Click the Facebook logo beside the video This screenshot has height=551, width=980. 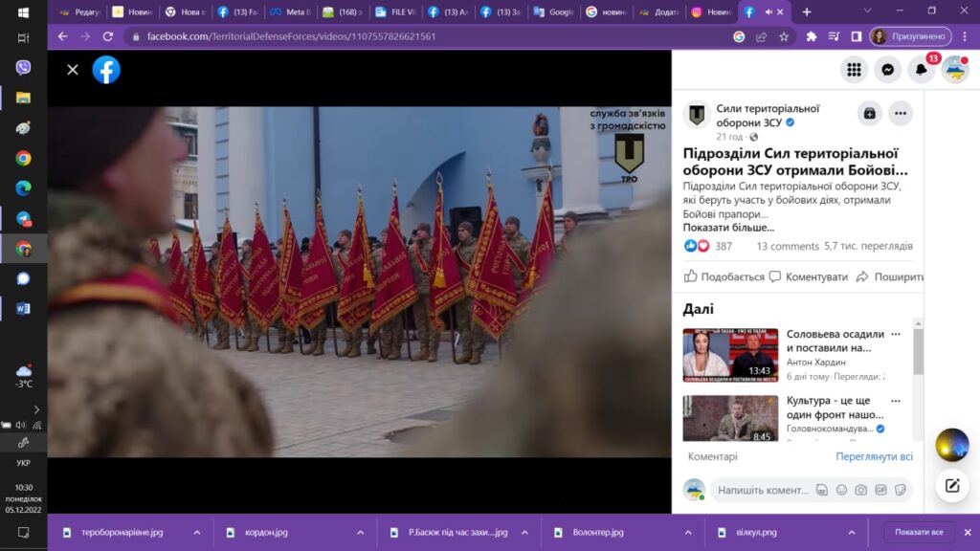click(x=106, y=70)
